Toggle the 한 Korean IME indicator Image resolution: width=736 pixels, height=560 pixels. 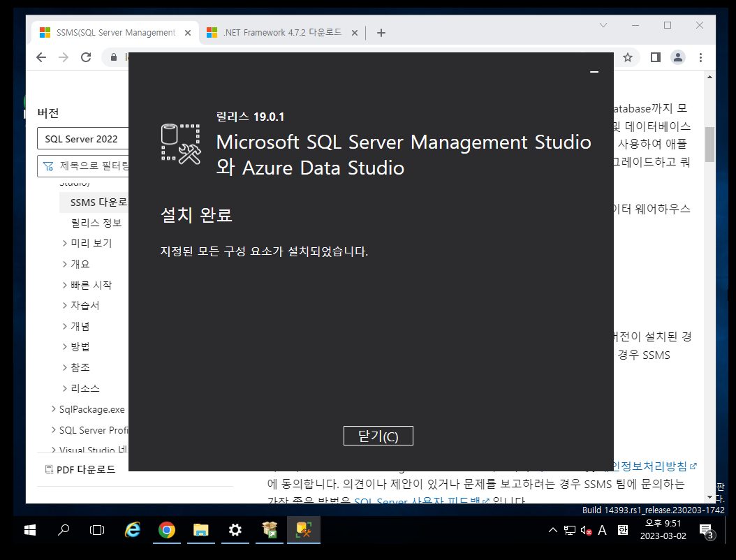pyautogui.click(x=622, y=531)
